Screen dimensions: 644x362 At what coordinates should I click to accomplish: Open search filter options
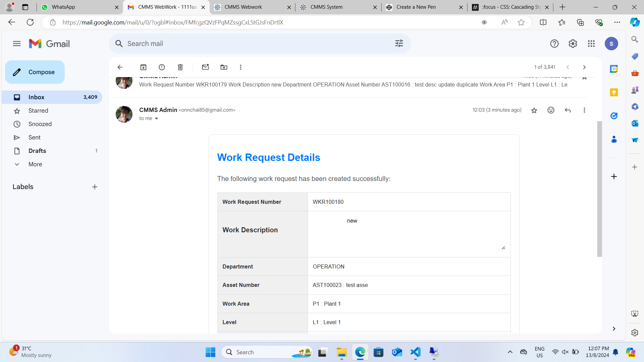pyautogui.click(x=399, y=44)
